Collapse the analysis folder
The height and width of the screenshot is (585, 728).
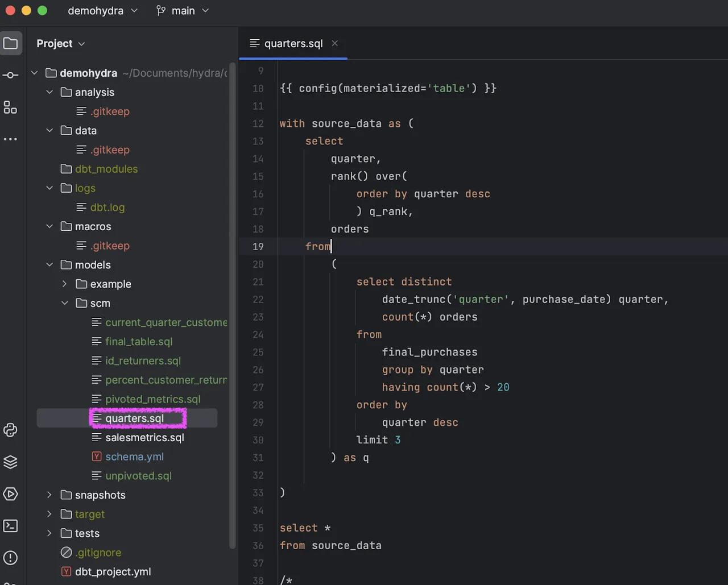click(x=50, y=92)
